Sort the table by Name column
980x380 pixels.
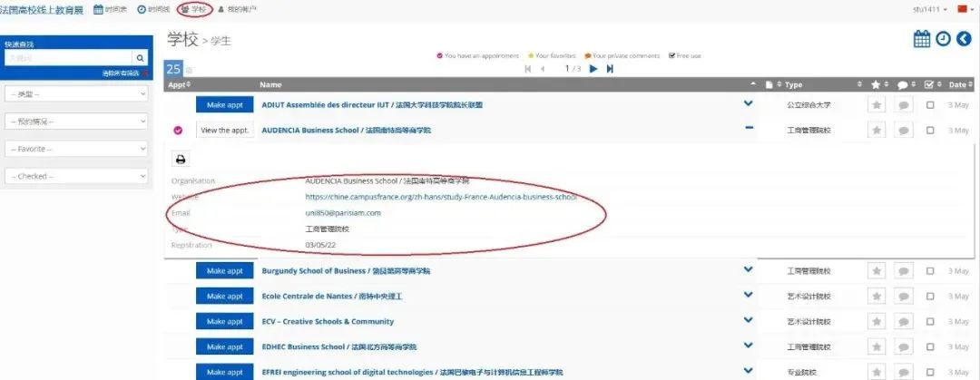click(x=270, y=84)
